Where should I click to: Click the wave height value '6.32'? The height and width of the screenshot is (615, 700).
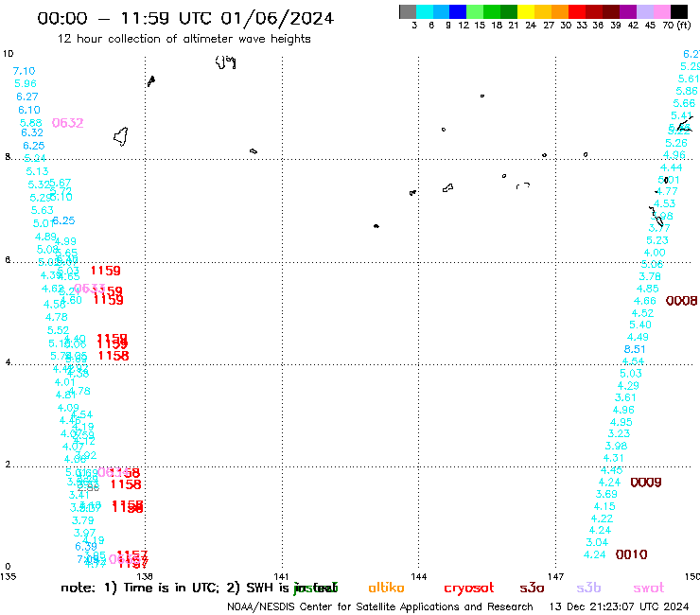pyautogui.click(x=32, y=132)
